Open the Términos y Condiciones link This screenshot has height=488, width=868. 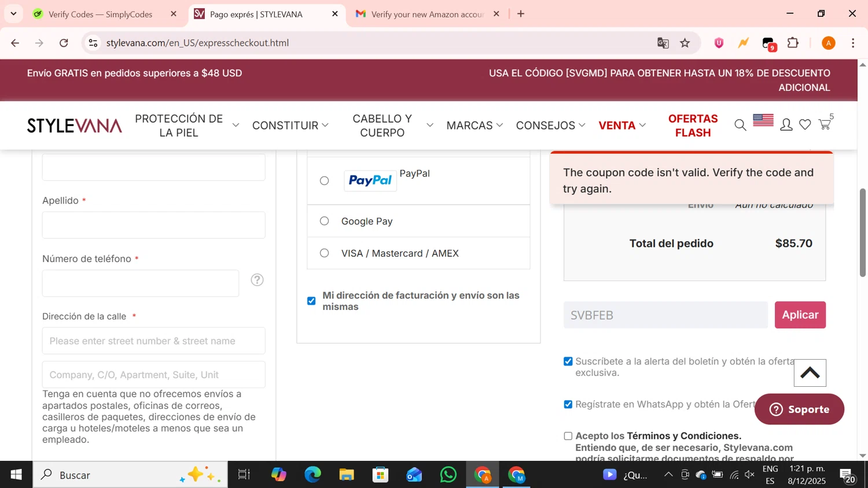coord(683,436)
